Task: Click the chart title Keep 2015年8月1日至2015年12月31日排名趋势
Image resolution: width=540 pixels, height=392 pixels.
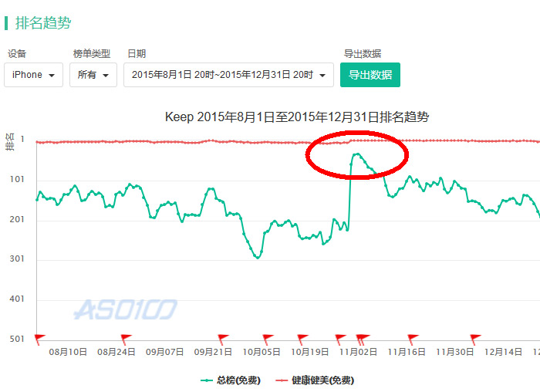Action: tap(297, 117)
